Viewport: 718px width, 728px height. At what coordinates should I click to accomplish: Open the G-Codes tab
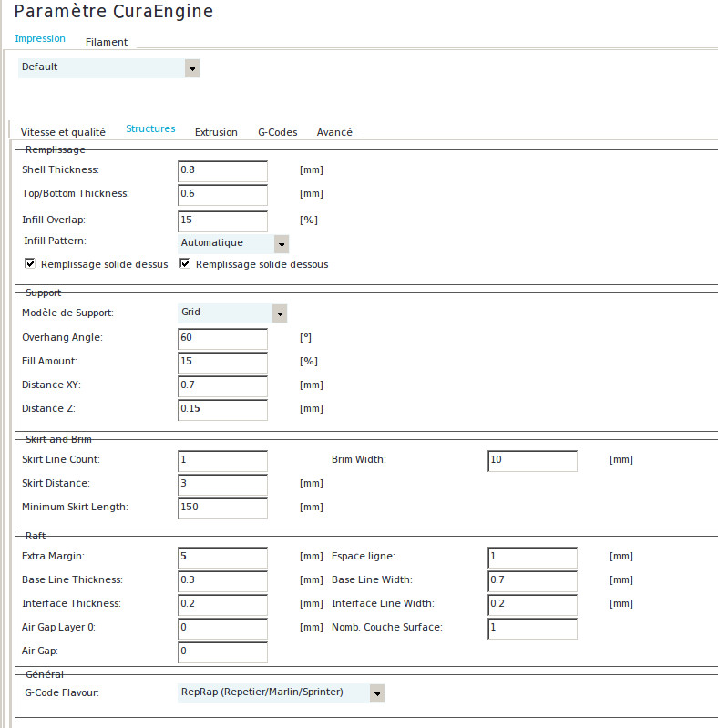click(277, 132)
